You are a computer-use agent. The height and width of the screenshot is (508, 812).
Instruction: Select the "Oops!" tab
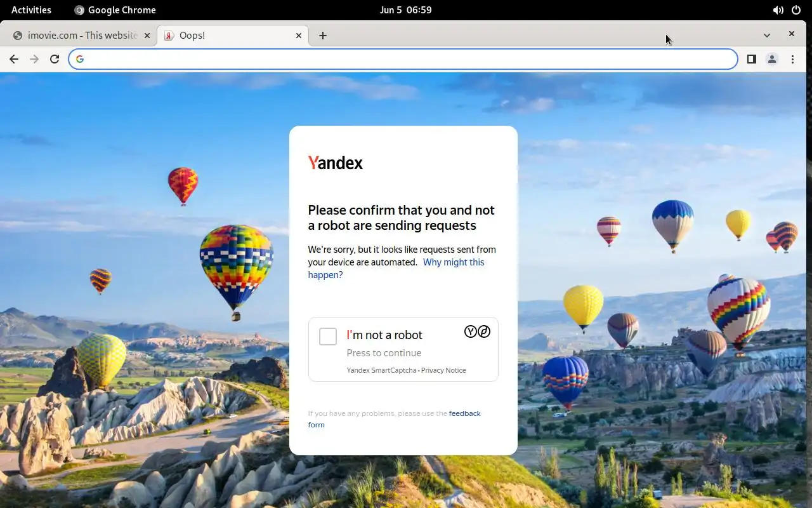pyautogui.click(x=233, y=36)
